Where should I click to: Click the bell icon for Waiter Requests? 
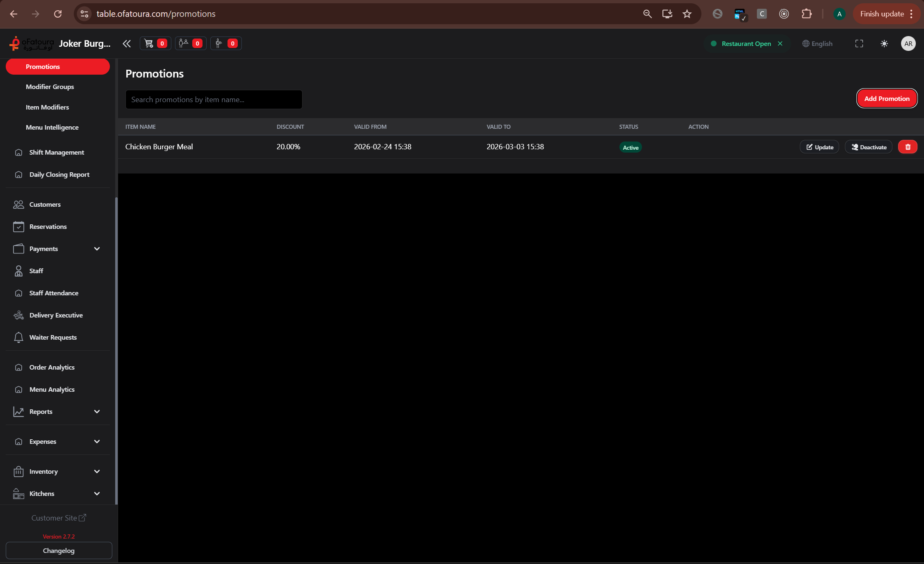18,337
